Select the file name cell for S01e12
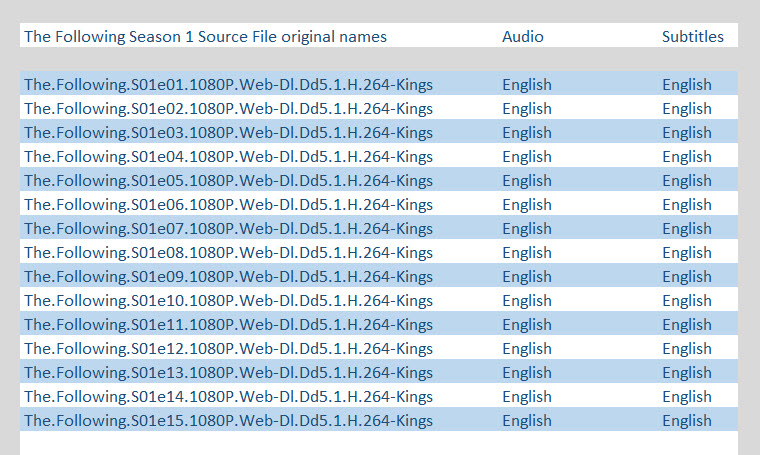The height and width of the screenshot is (455, 760). pos(228,348)
